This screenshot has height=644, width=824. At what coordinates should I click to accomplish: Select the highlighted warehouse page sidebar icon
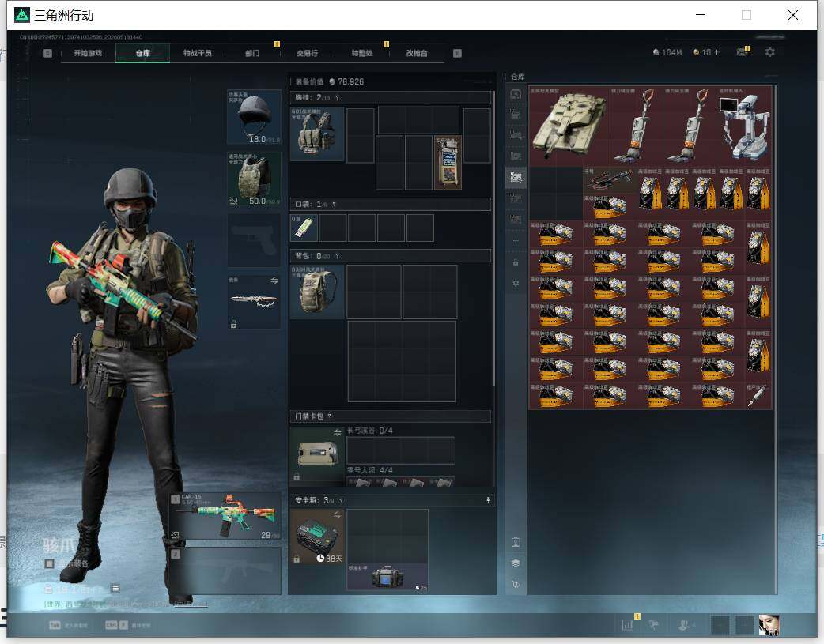[x=516, y=178]
